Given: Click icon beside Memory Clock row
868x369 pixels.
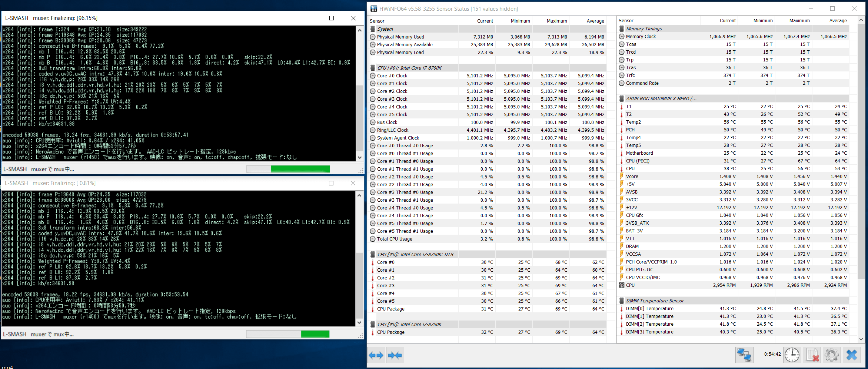Looking at the screenshot, I should coord(622,36).
